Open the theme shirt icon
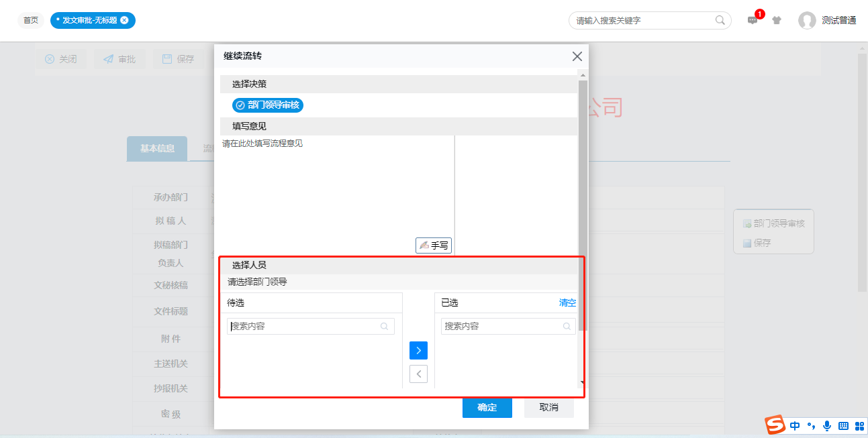 pos(777,20)
